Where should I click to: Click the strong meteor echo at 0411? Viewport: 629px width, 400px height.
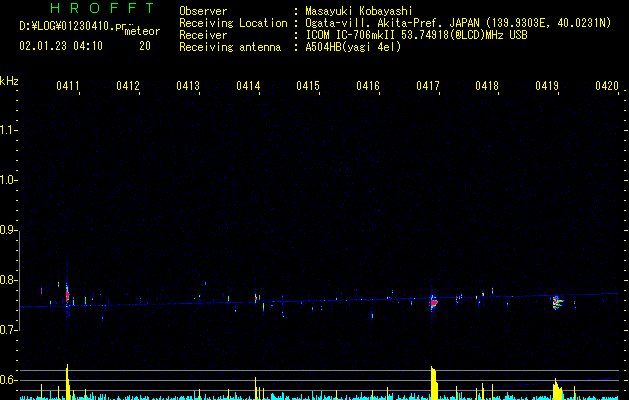click(x=67, y=296)
